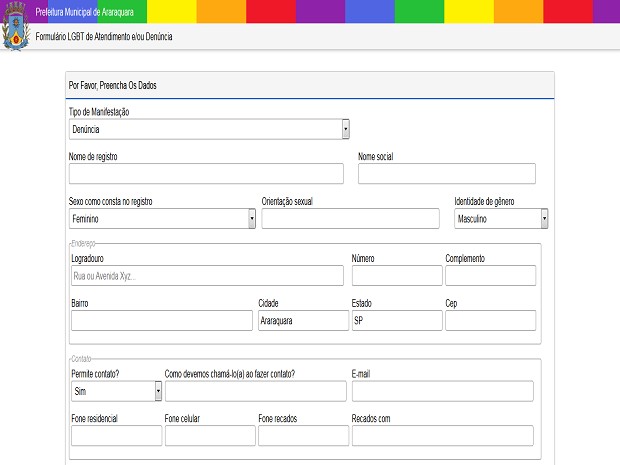
Task: Click the Bairro input field
Action: [162, 320]
